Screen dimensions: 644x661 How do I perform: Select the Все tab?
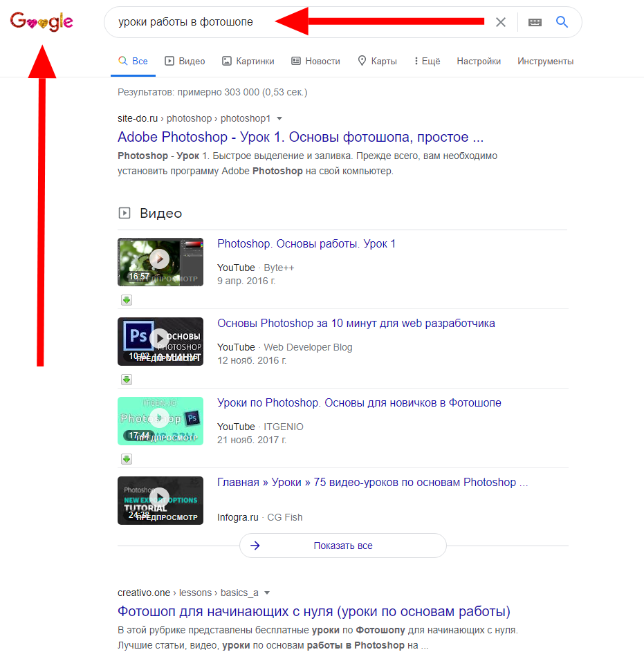pos(133,61)
